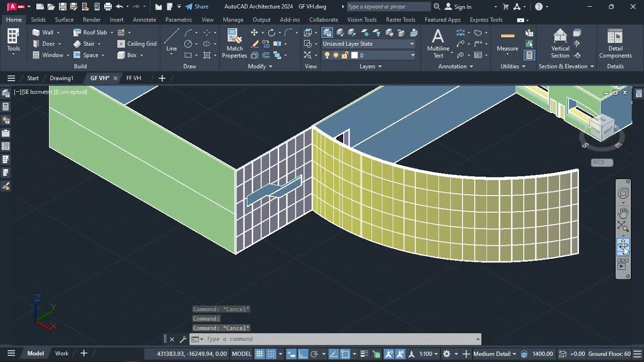
Task: Toggle polar tracking in status bar
Action: pyautogui.click(x=314, y=354)
